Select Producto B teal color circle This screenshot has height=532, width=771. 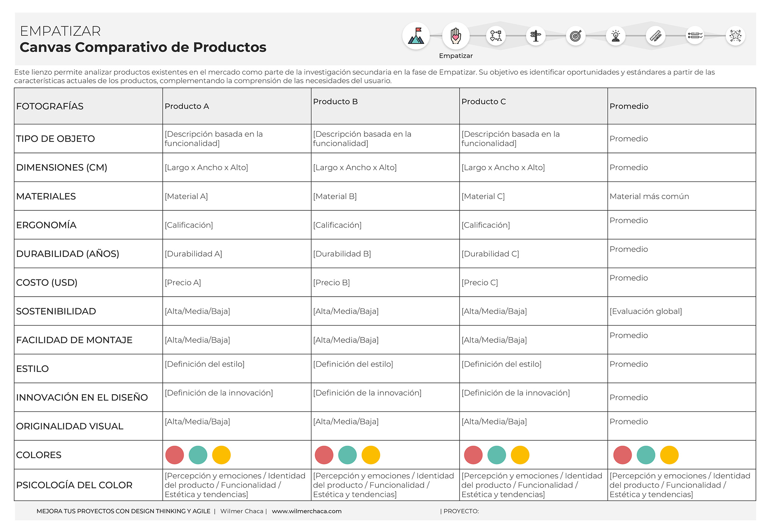click(x=347, y=455)
